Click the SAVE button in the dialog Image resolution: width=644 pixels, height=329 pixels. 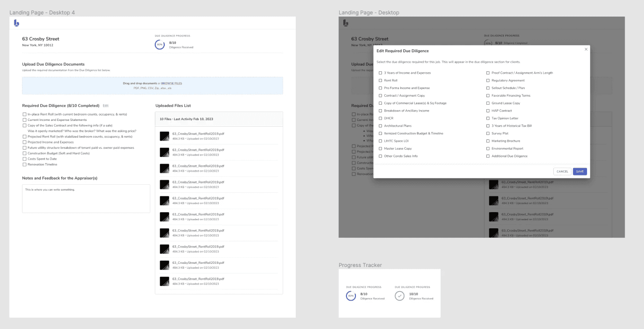click(x=580, y=171)
